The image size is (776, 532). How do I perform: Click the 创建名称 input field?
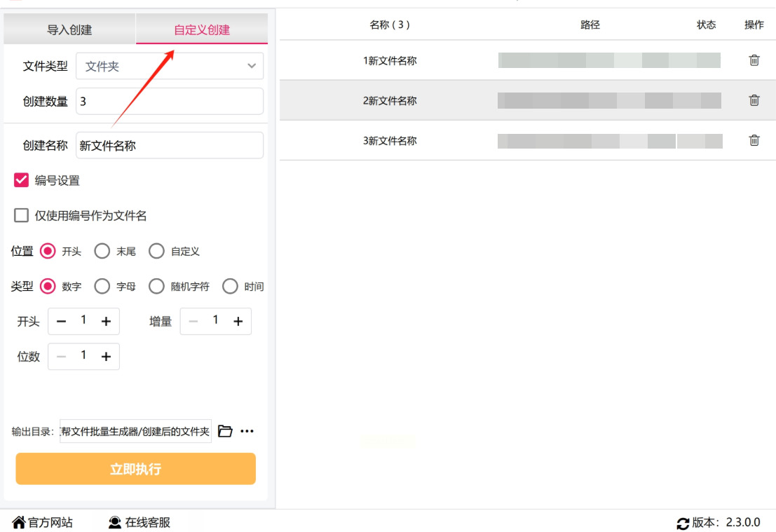click(x=170, y=146)
